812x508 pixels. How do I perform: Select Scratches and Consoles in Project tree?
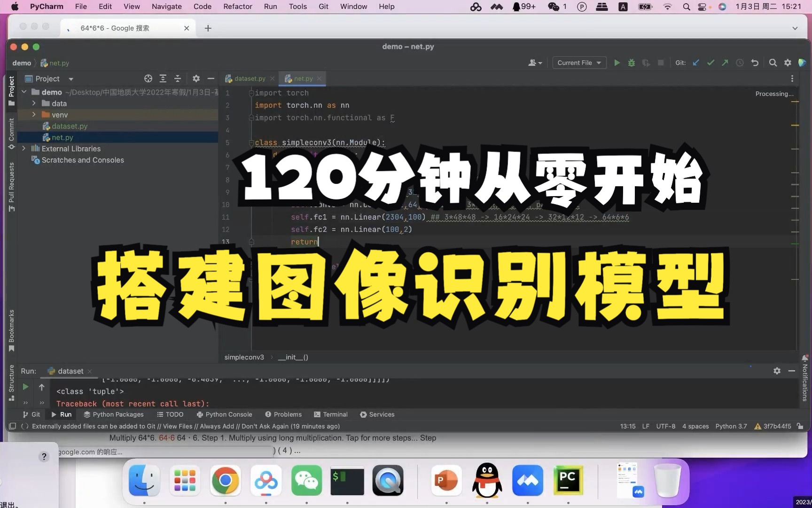pos(83,160)
